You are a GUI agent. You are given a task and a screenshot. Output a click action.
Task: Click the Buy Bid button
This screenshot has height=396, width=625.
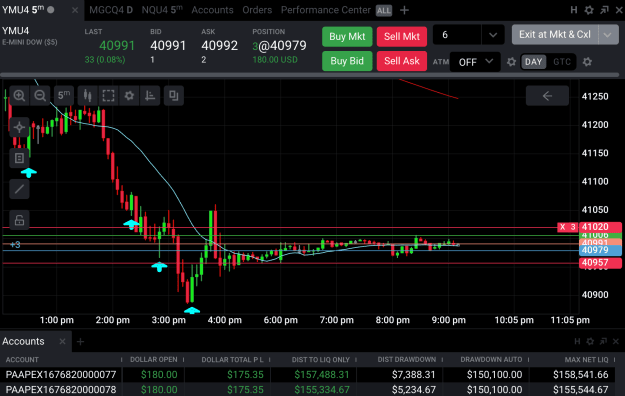pos(347,61)
